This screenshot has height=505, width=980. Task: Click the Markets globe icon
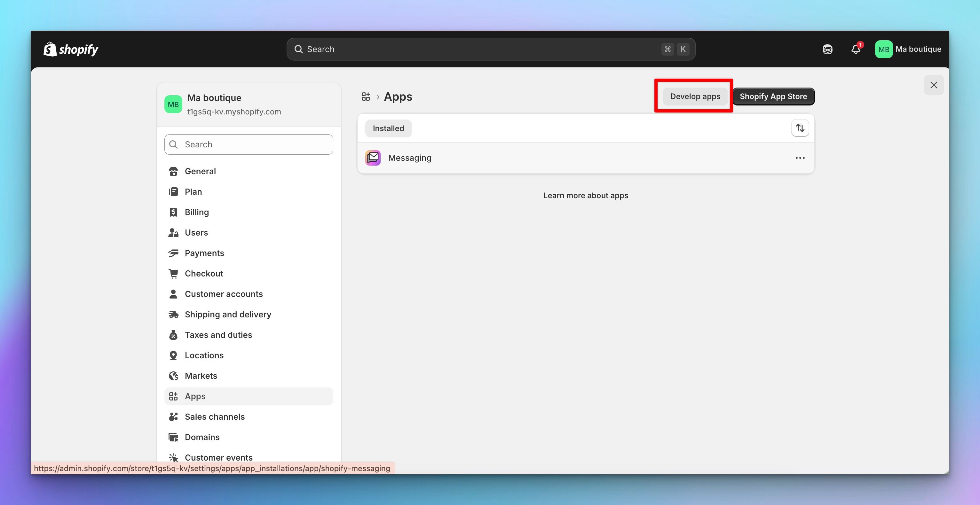(x=173, y=376)
